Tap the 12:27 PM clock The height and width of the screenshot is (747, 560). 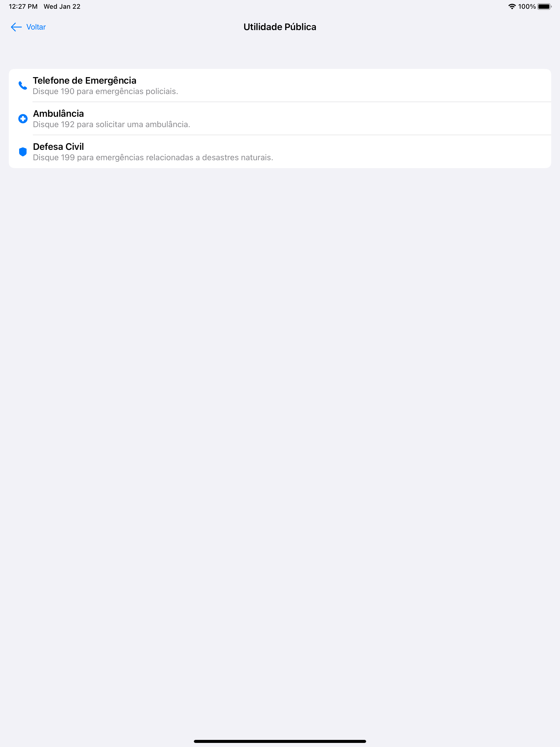[x=23, y=6]
